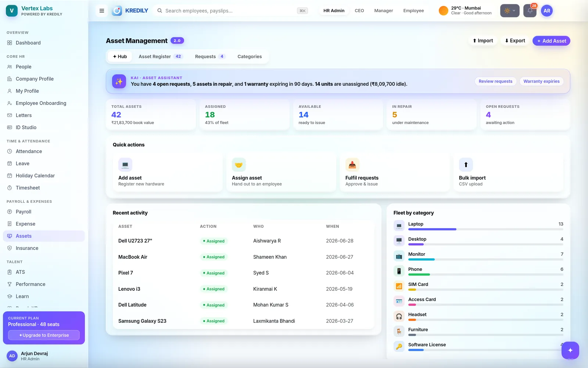Click Upgrade to Enterprise
Image resolution: width=588 pixels, height=368 pixels.
click(x=44, y=335)
